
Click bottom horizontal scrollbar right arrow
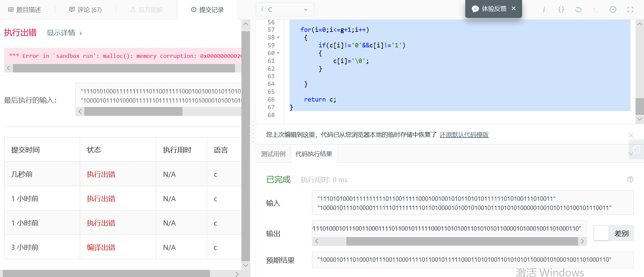(237, 274)
